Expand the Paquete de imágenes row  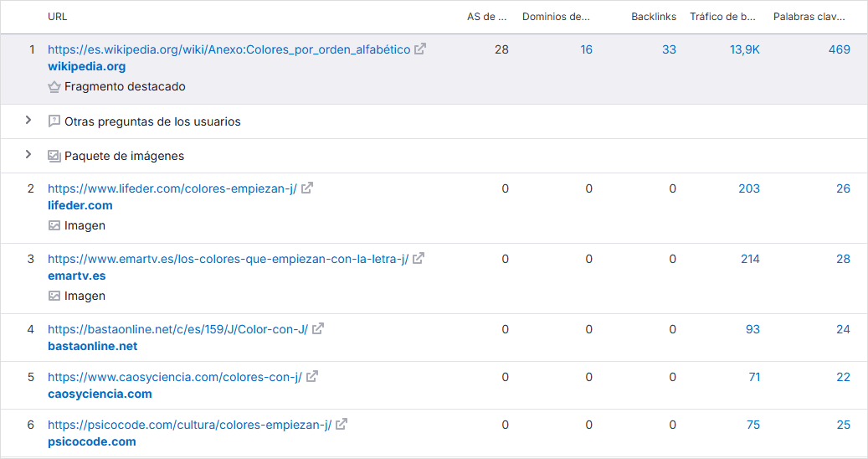[28, 155]
